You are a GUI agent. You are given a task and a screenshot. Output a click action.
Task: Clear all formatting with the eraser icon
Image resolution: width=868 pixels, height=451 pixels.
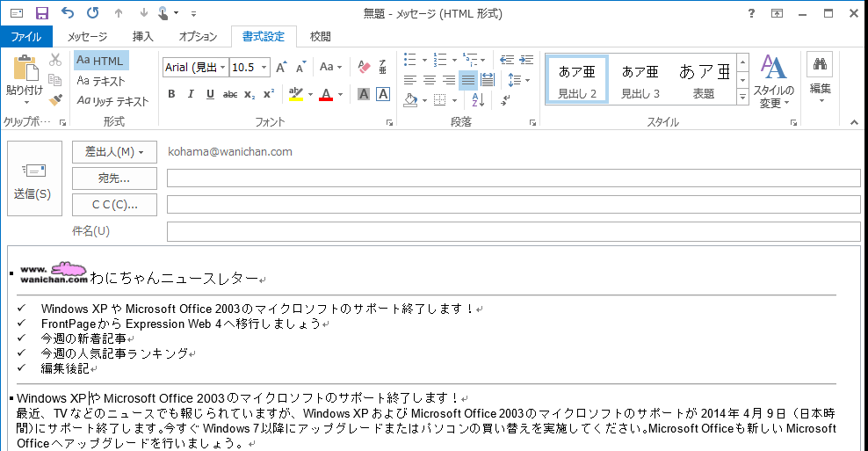coord(363,67)
